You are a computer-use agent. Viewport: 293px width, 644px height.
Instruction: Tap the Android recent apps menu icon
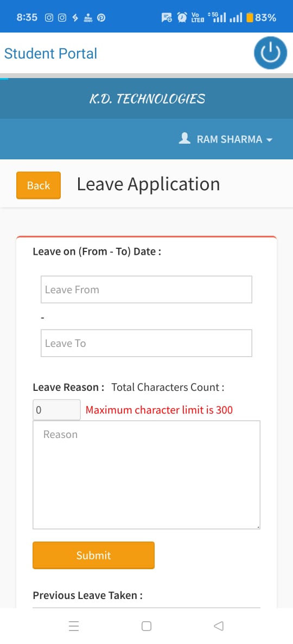coord(74,626)
